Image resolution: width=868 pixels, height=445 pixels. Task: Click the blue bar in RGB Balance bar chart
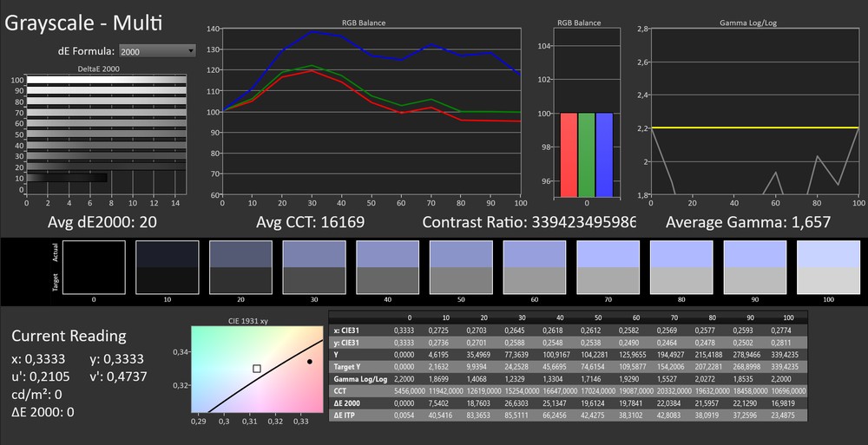605,154
